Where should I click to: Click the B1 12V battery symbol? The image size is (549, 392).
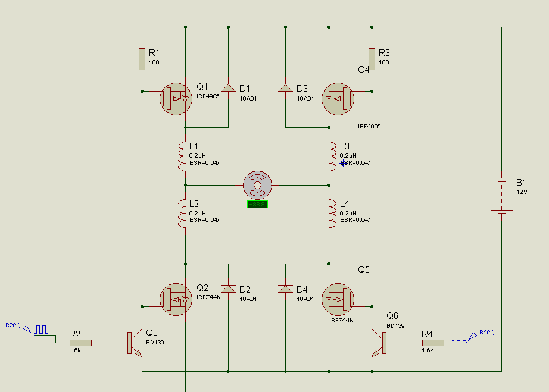tap(501, 195)
